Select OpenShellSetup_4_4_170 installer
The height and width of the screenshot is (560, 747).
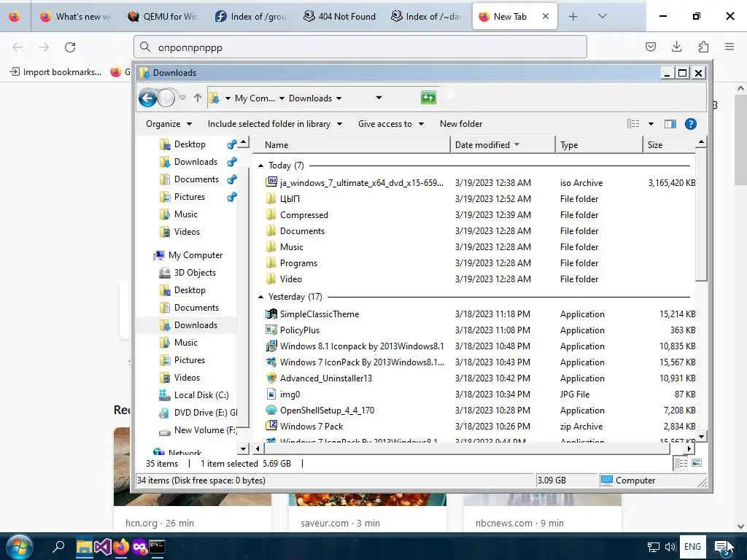tap(327, 411)
